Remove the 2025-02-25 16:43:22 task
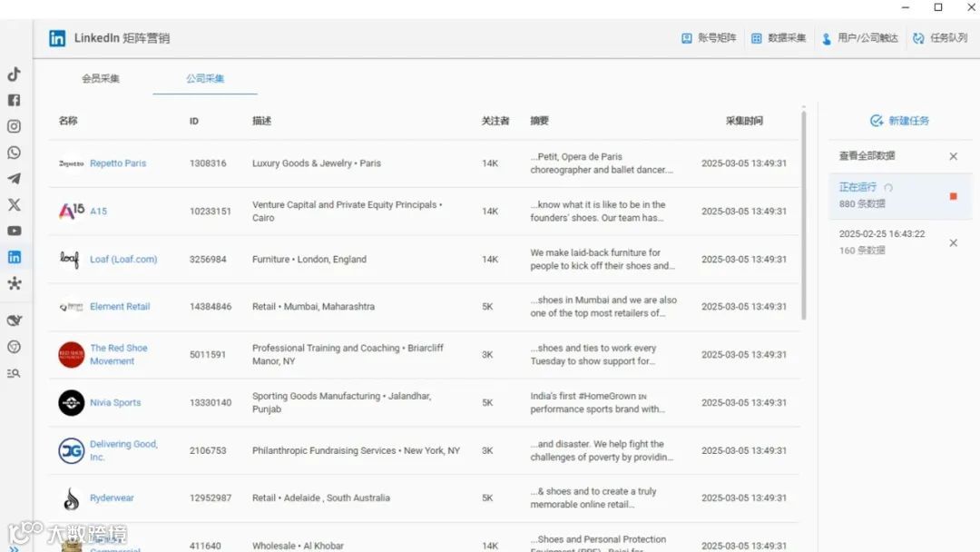Image resolution: width=980 pixels, height=552 pixels. click(953, 243)
